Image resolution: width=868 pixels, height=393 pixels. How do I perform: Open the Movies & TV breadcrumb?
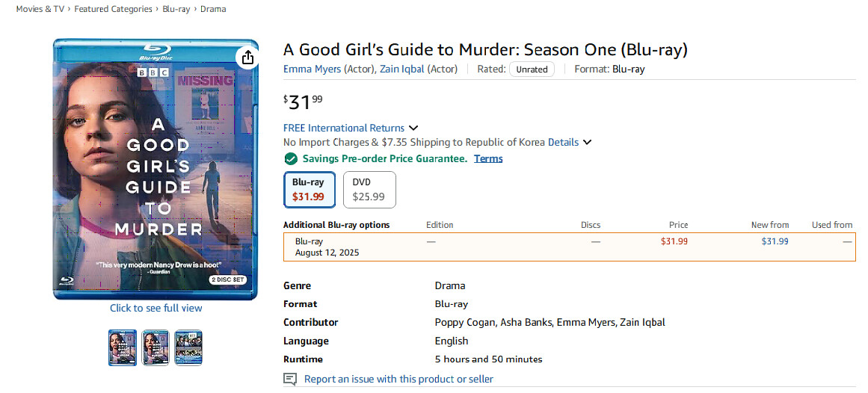point(40,9)
